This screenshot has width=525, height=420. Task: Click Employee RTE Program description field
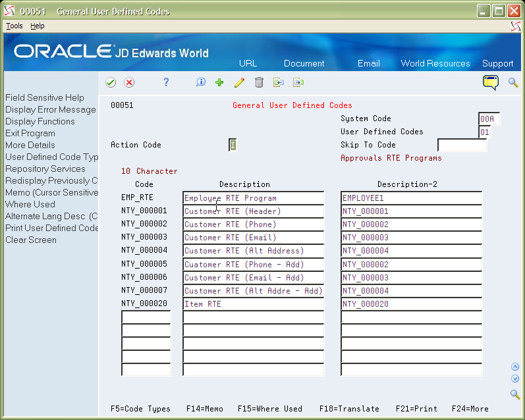point(254,197)
